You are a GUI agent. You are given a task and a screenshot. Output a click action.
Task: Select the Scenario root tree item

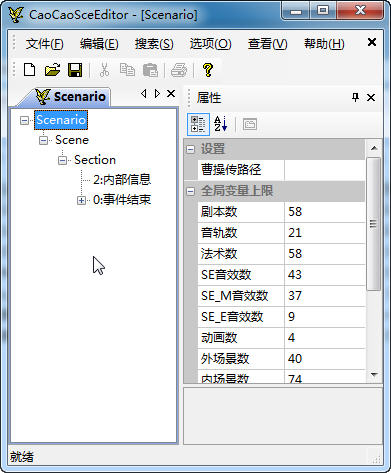61,120
